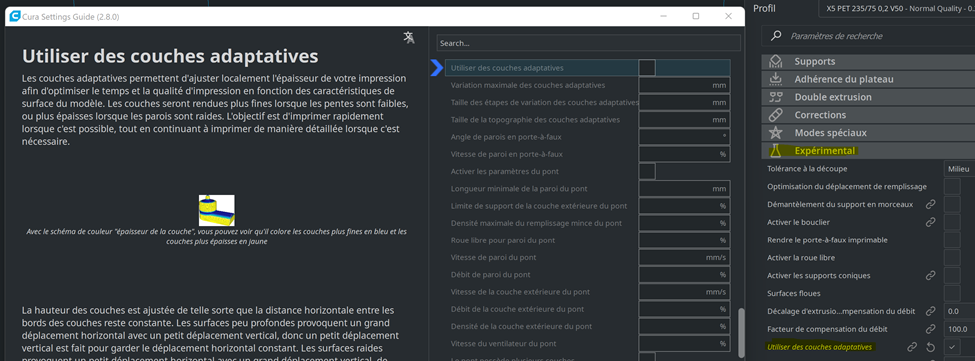Screen dimensions: 975x361
Task: Toggle guide checkbox for Utiliser des couches adaptatives
Action: point(647,68)
